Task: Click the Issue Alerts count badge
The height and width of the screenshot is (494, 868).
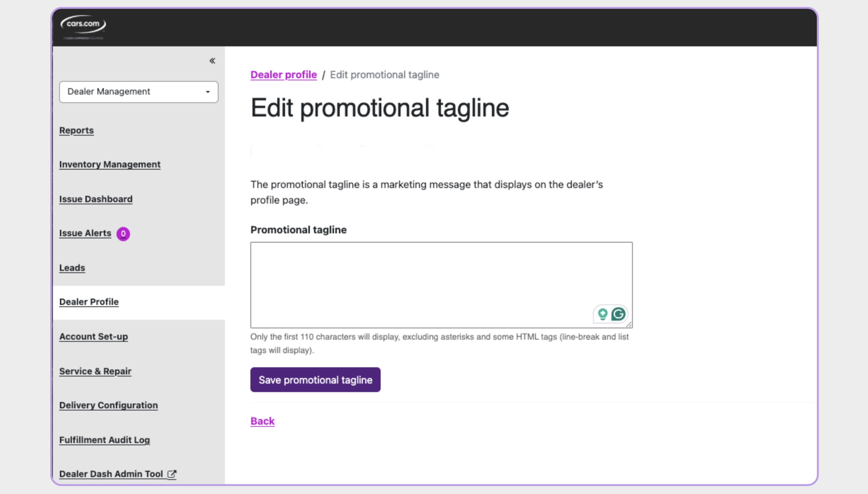Action: pos(123,233)
